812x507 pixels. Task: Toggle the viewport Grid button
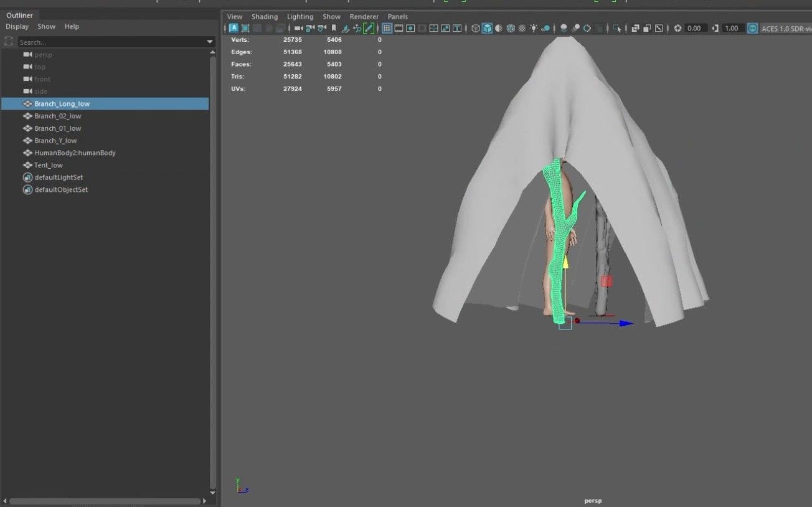click(387, 28)
